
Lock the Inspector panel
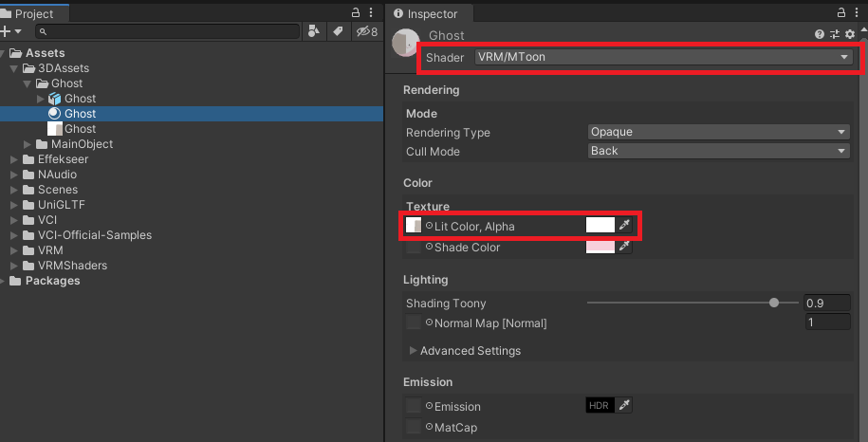click(x=840, y=12)
